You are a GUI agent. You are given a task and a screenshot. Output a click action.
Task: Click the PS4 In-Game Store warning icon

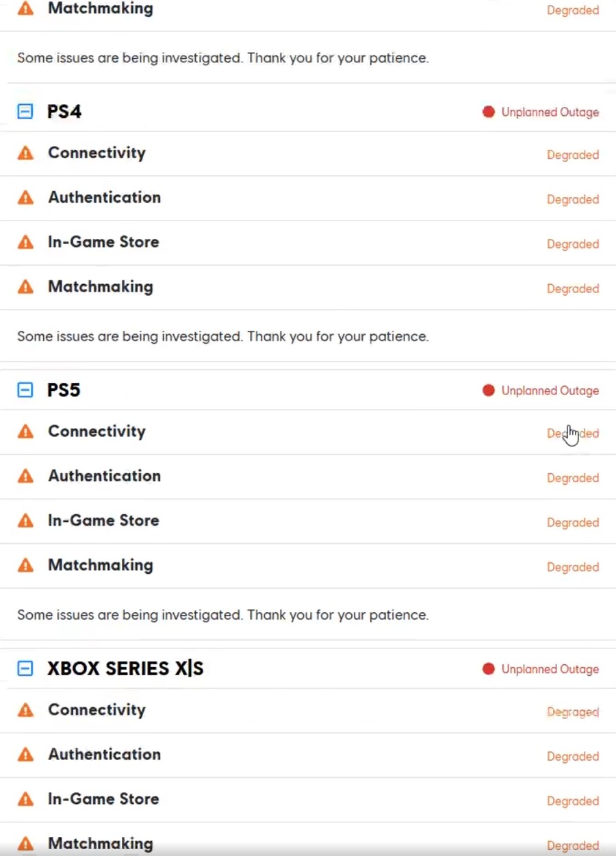[x=25, y=242]
